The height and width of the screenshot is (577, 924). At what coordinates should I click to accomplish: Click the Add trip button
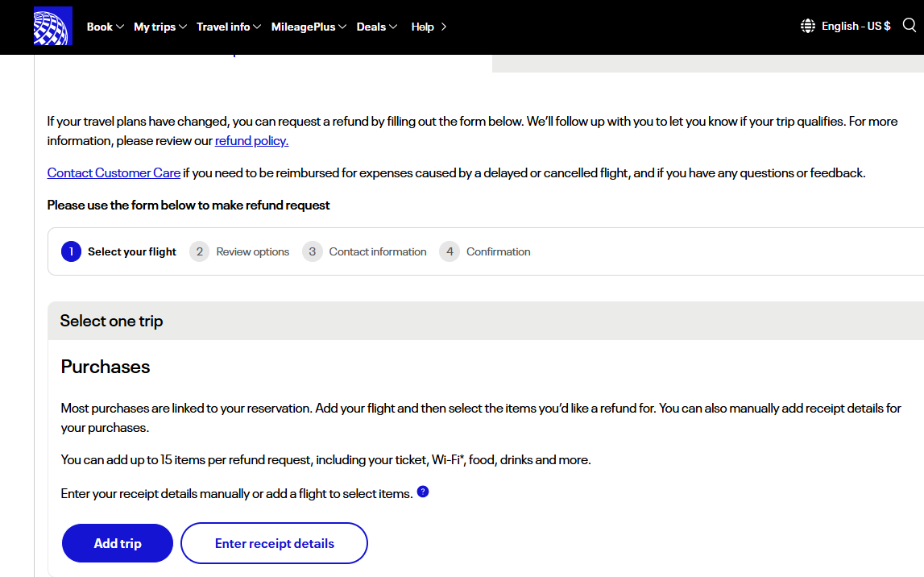118,543
